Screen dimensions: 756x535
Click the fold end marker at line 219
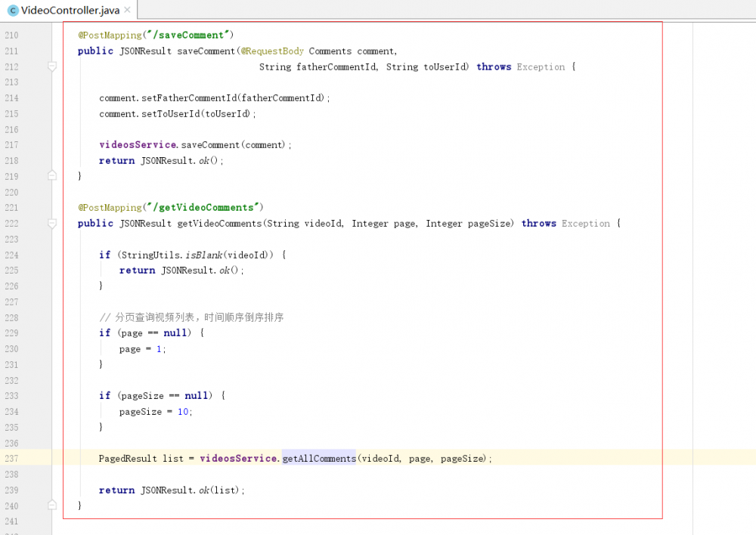pos(52,176)
